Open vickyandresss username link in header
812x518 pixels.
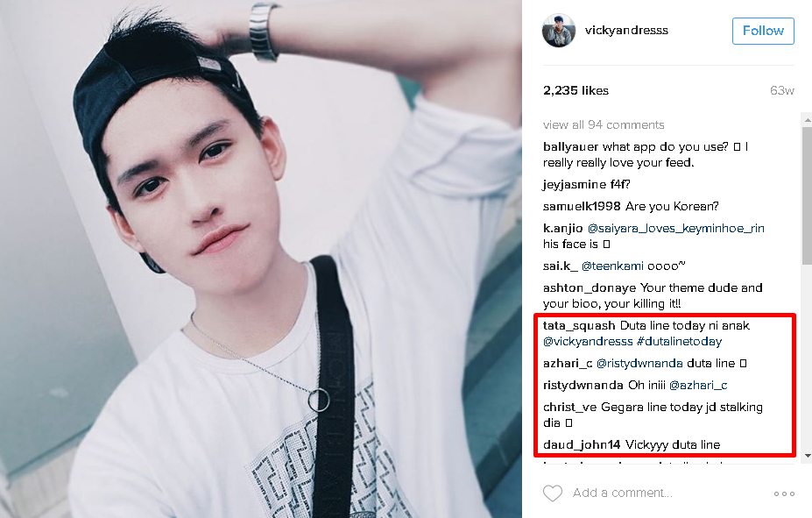(x=626, y=30)
